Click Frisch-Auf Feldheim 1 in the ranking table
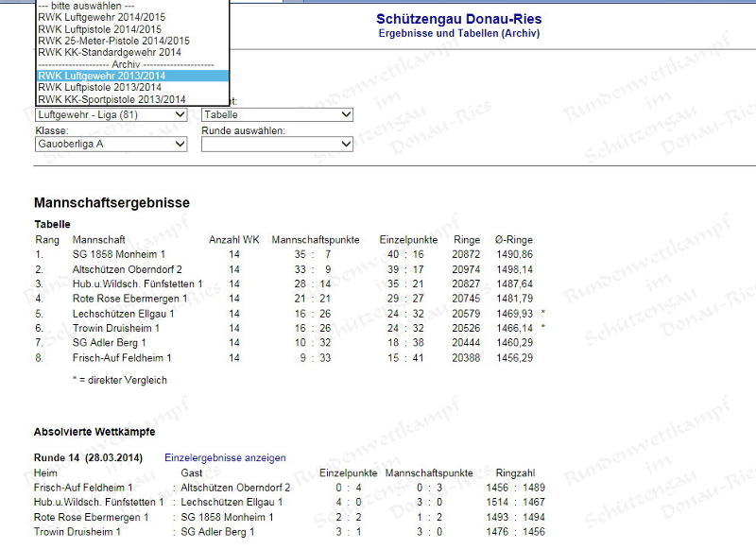 [x=122, y=358]
